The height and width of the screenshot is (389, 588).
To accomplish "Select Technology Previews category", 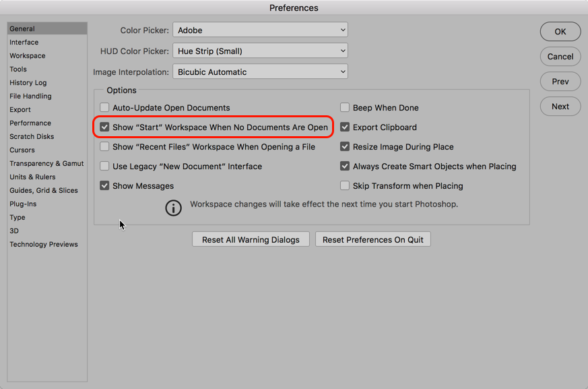I will click(44, 245).
